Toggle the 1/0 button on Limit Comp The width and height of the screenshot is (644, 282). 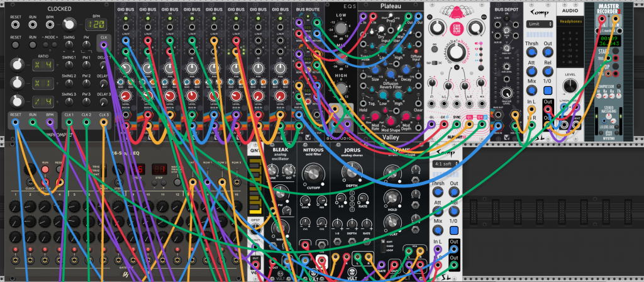(x=548, y=90)
